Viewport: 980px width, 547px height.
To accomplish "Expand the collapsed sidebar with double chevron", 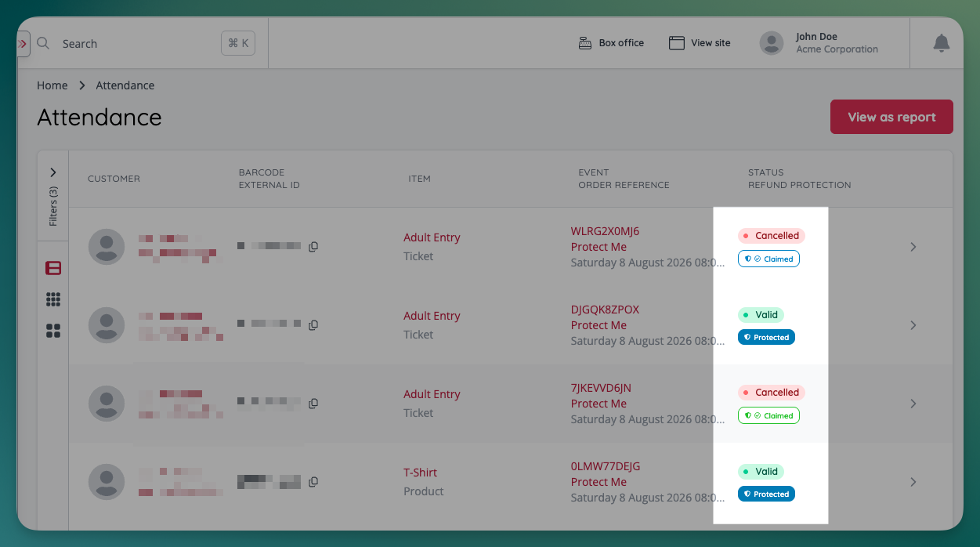I will point(23,44).
